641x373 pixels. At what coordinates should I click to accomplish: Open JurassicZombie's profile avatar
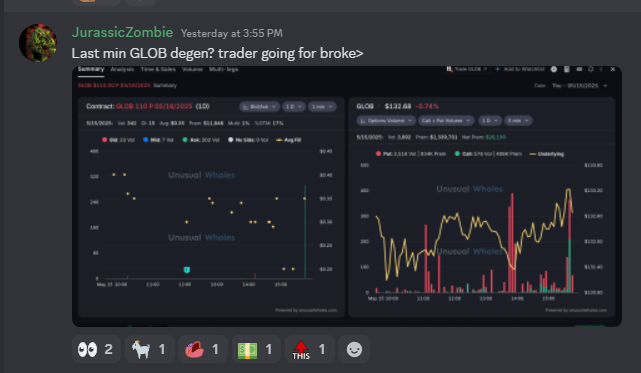point(38,43)
